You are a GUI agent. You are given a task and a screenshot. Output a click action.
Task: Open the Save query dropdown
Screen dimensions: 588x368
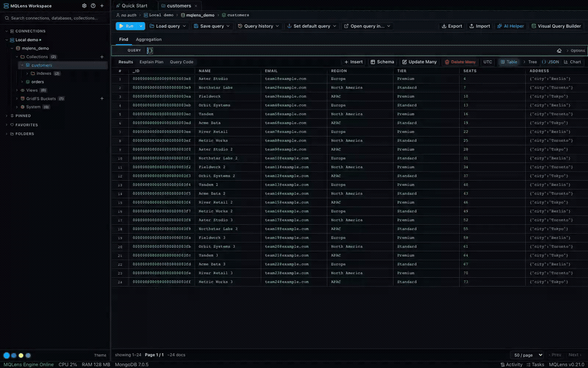[213, 26]
